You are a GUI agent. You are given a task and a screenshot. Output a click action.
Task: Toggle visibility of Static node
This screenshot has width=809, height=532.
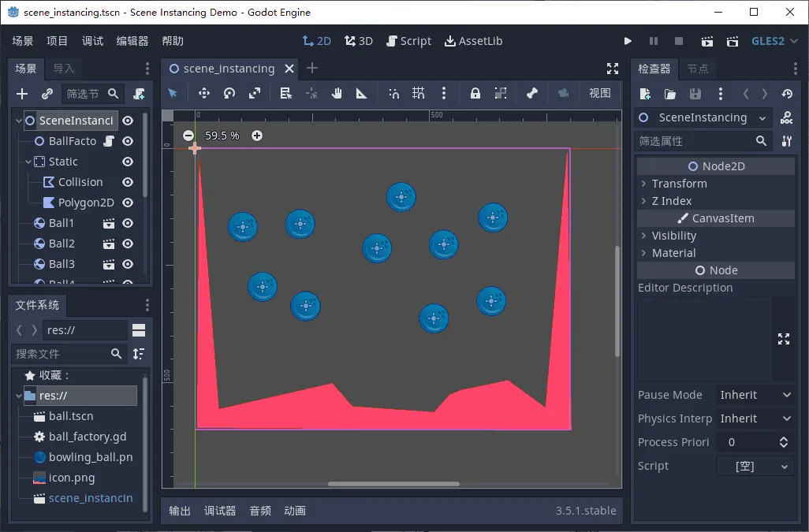pos(128,162)
